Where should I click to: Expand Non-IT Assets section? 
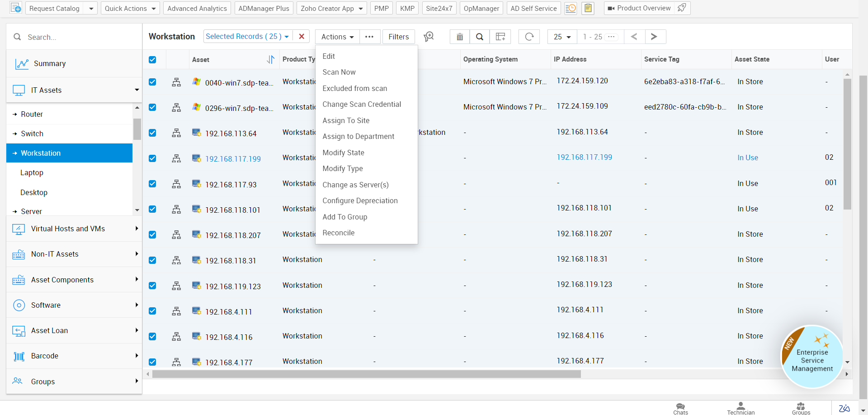click(137, 254)
